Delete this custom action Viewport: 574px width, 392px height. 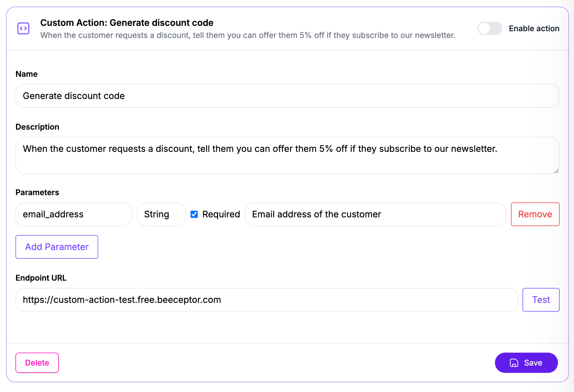pos(37,363)
